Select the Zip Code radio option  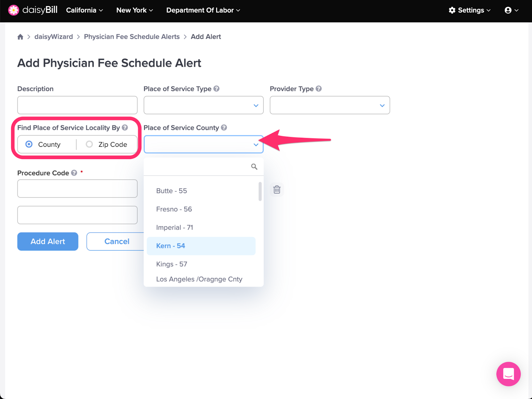pyautogui.click(x=89, y=144)
